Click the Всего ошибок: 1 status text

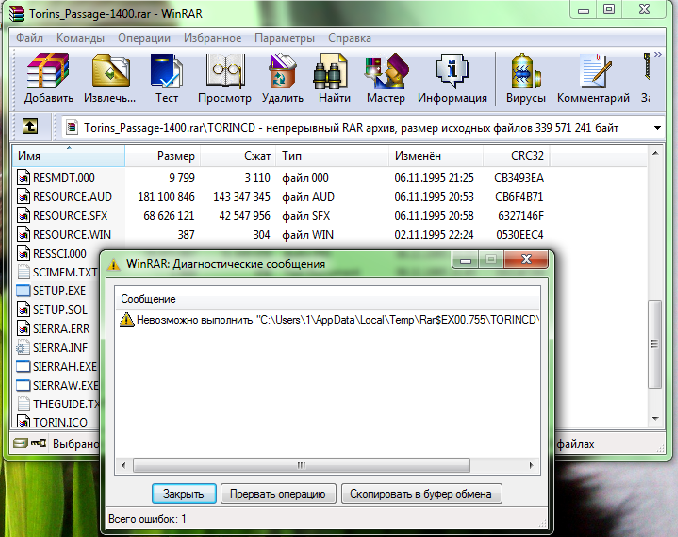(x=147, y=519)
